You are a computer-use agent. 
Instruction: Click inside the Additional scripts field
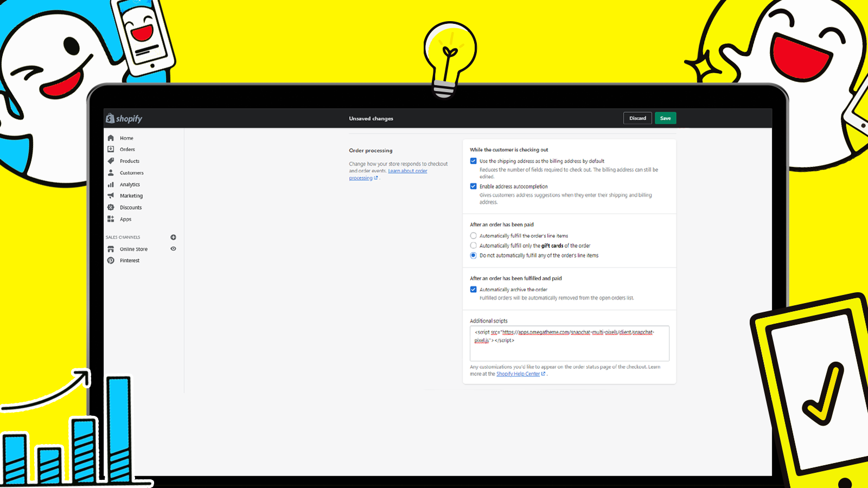(569, 343)
